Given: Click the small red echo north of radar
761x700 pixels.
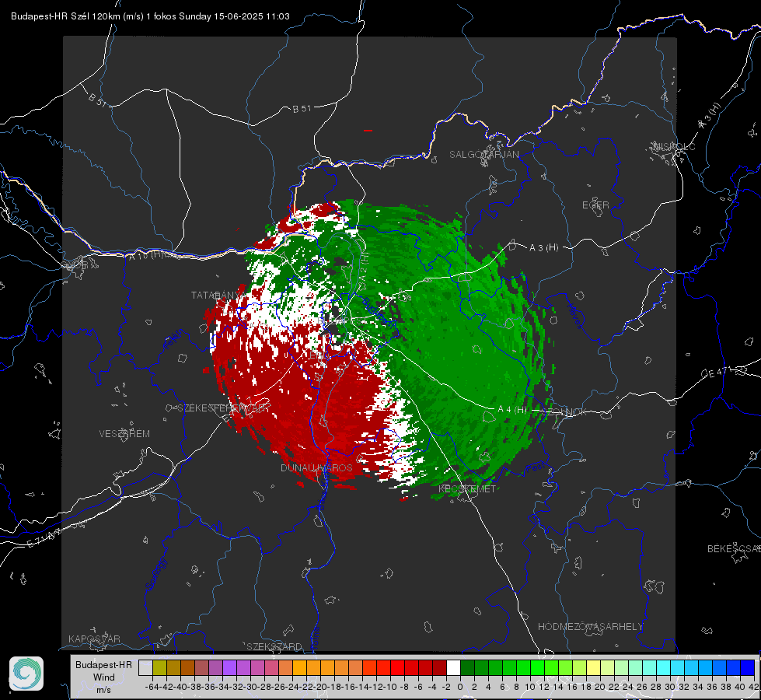Looking at the screenshot, I should 368,130.
